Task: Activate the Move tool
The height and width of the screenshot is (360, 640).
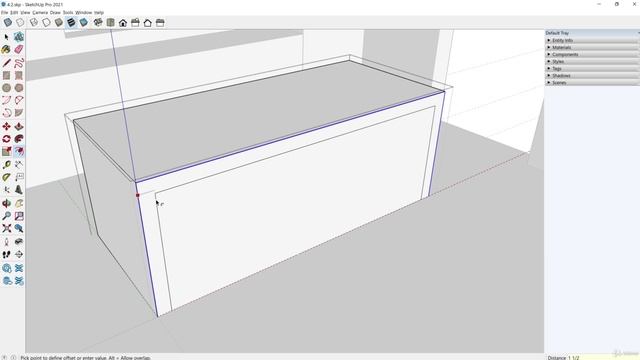Action: (x=7, y=127)
